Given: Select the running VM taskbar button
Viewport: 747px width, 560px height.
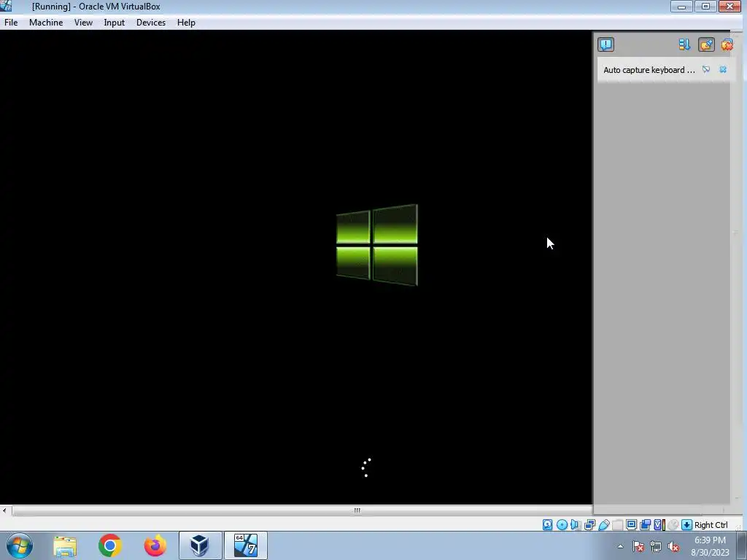Looking at the screenshot, I should tap(246, 545).
